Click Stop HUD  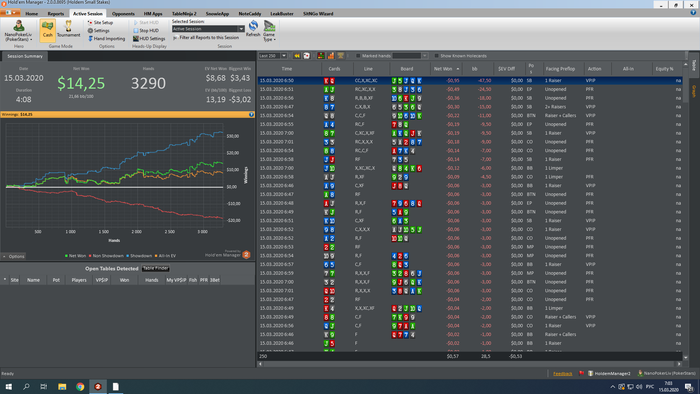tap(146, 30)
